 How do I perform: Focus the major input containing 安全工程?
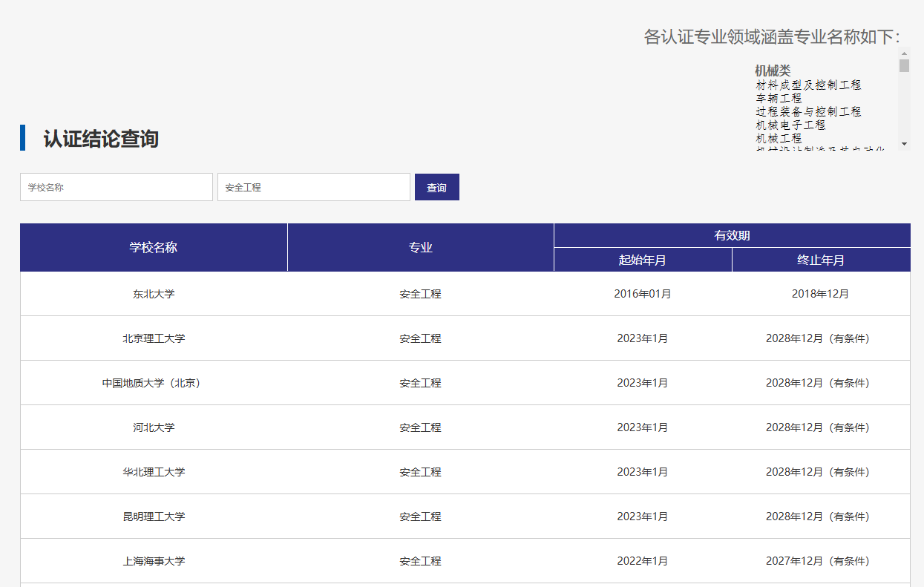tap(314, 187)
